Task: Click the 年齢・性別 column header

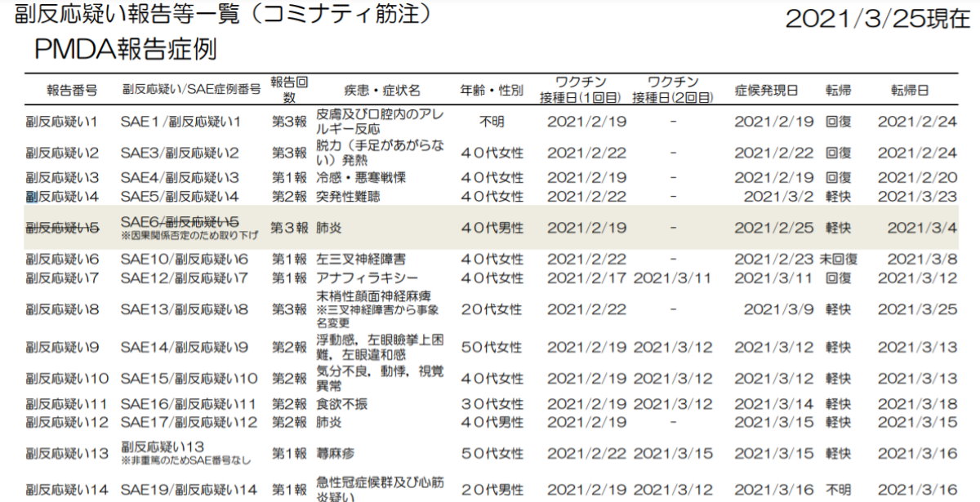Action: [492, 90]
